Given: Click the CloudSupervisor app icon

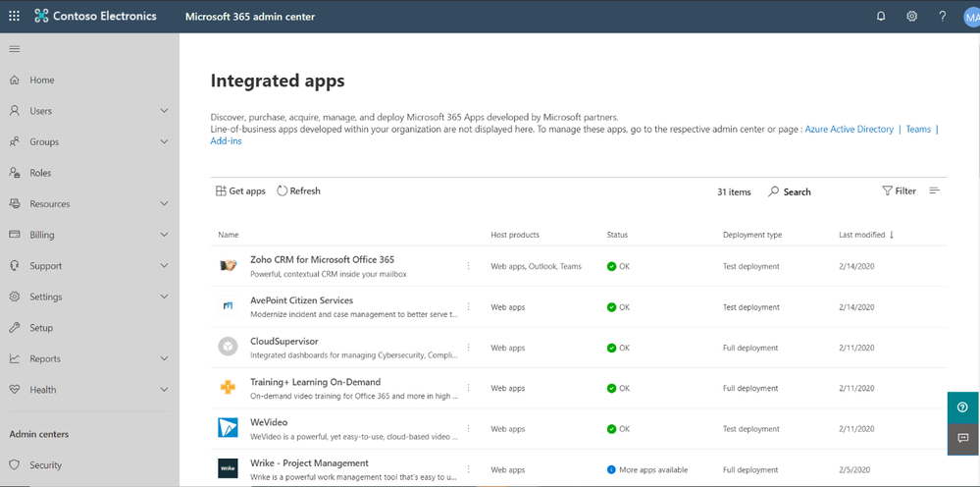Looking at the screenshot, I should click(228, 347).
